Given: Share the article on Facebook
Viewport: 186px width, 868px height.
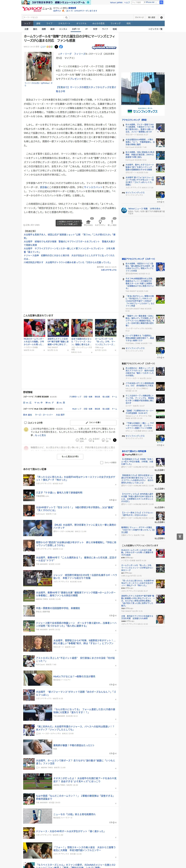Looking at the screenshot, I should pyautogui.click(x=61, y=47).
